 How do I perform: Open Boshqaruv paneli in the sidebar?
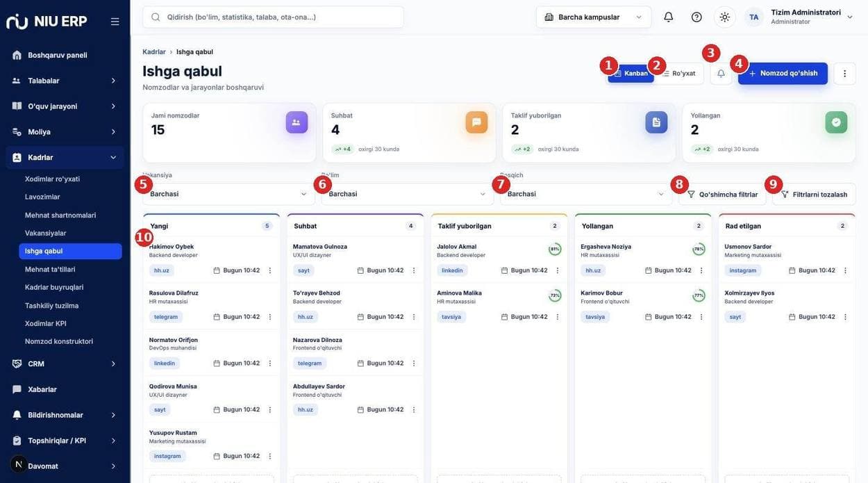pyautogui.click(x=65, y=55)
